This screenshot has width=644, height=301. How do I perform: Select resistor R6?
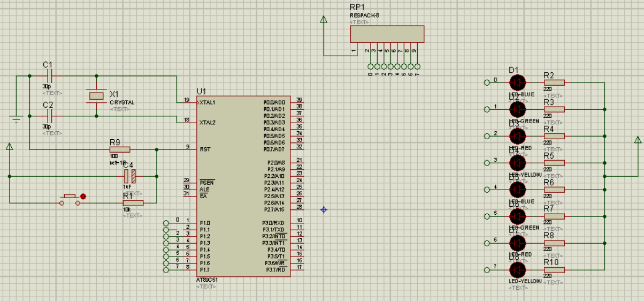tap(554, 189)
